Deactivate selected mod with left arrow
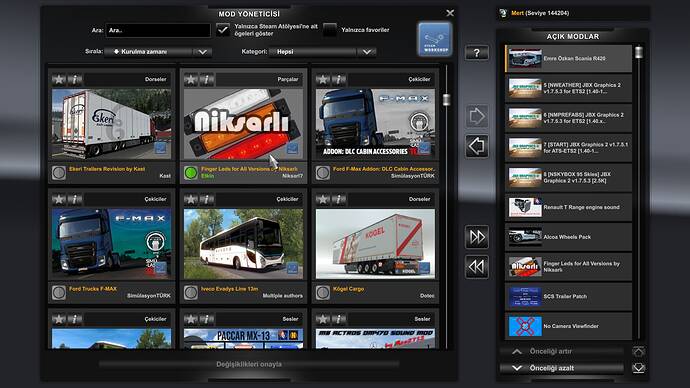The width and height of the screenshot is (690, 388). 477,146
